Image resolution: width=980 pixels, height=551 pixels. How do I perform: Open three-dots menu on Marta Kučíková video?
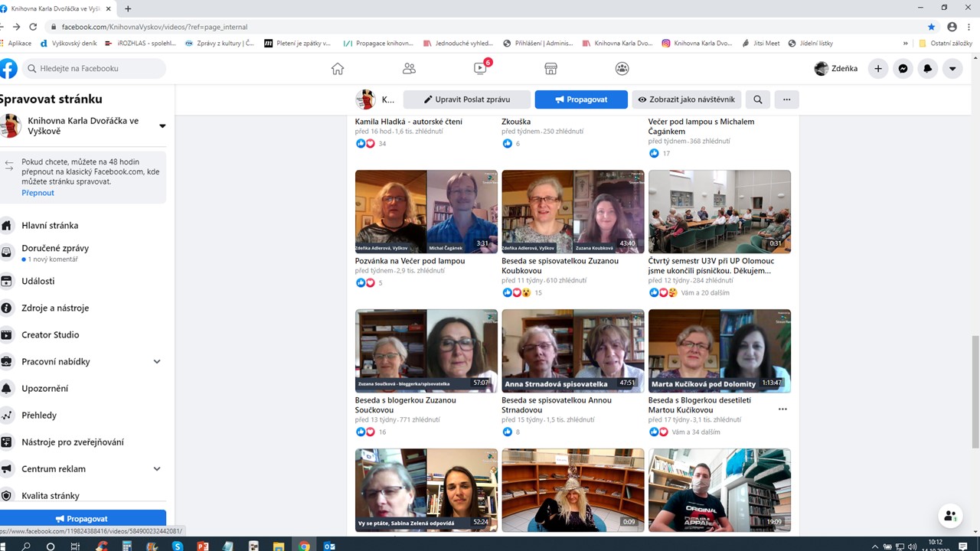(x=782, y=409)
